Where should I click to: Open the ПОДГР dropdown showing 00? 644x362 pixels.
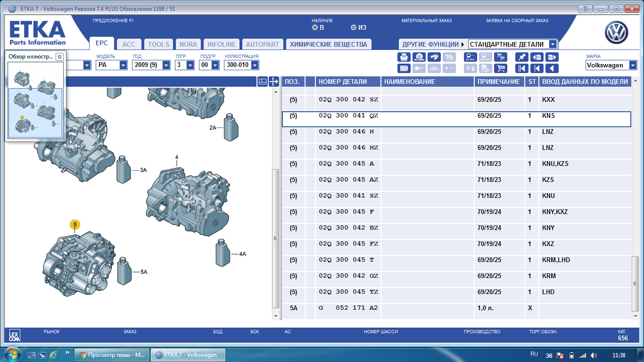pyautogui.click(x=209, y=65)
